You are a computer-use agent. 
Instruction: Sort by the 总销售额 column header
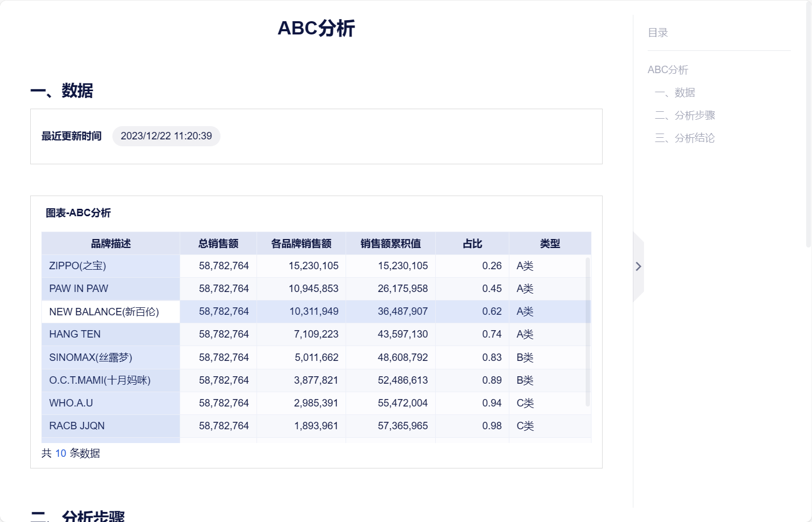tap(218, 244)
